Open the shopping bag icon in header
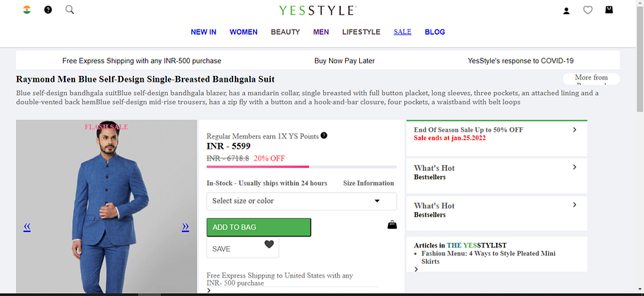 [x=609, y=10]
